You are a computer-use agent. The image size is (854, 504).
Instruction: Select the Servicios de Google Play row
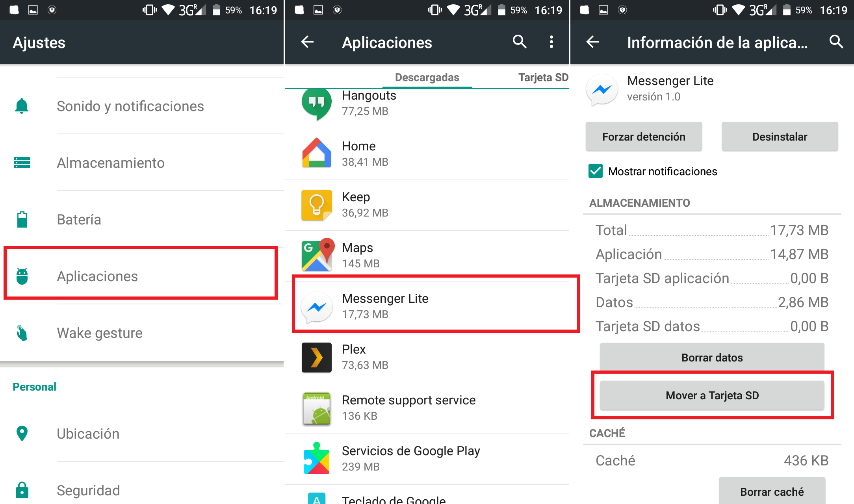coord(427,459)
